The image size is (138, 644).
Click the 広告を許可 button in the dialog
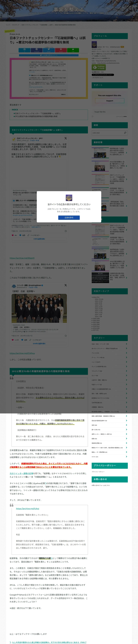[69, 217]
